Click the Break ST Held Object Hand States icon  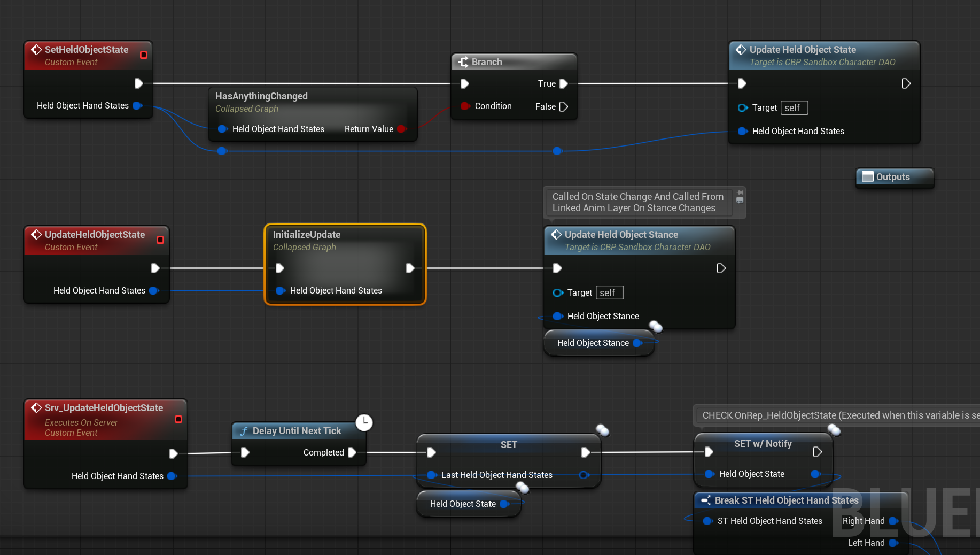[x=706, y=500]
